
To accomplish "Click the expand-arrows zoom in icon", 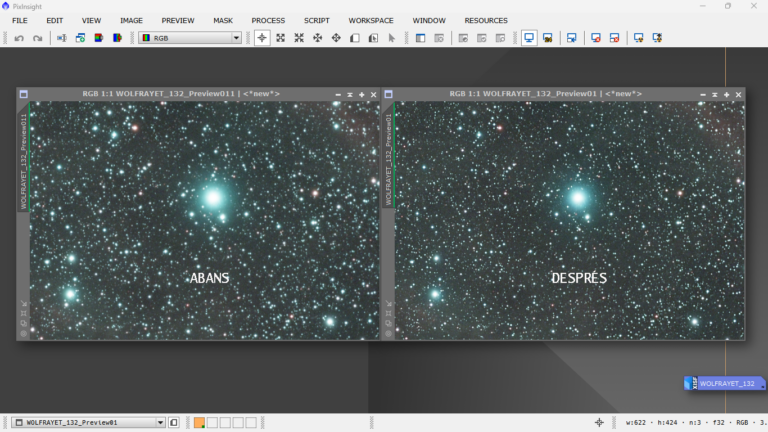I will tap(281, 38).
